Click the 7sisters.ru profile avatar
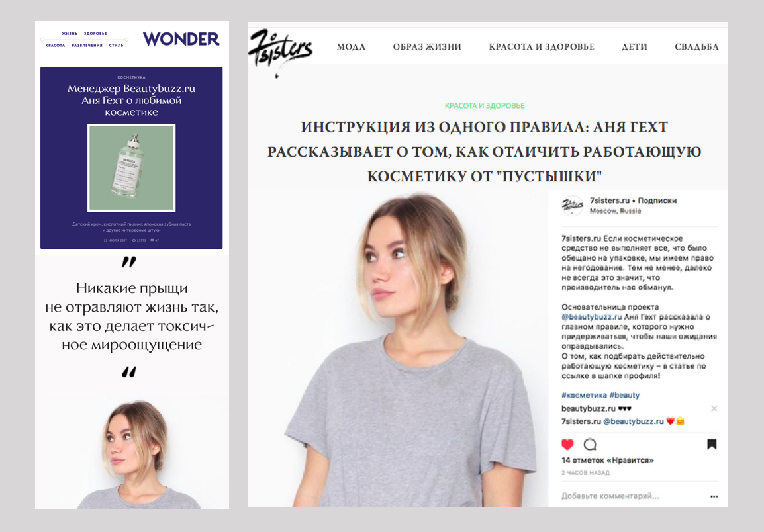764x532 pixels. tap(573, 205)
